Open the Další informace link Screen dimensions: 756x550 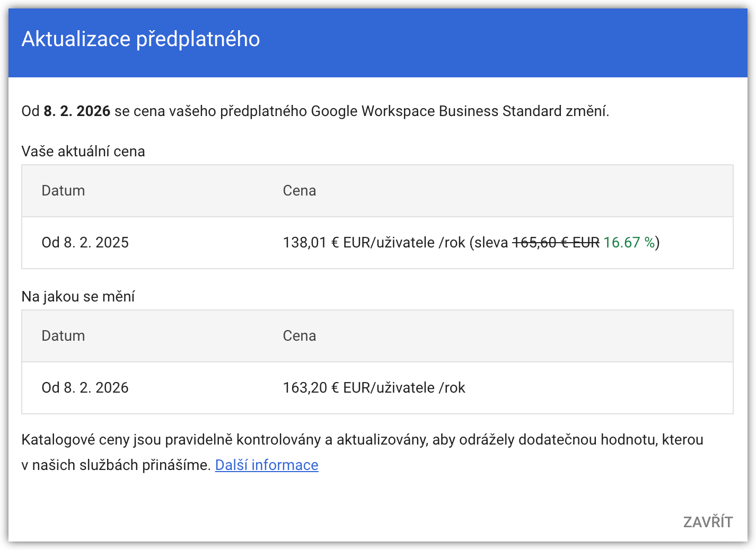point(267,465)
